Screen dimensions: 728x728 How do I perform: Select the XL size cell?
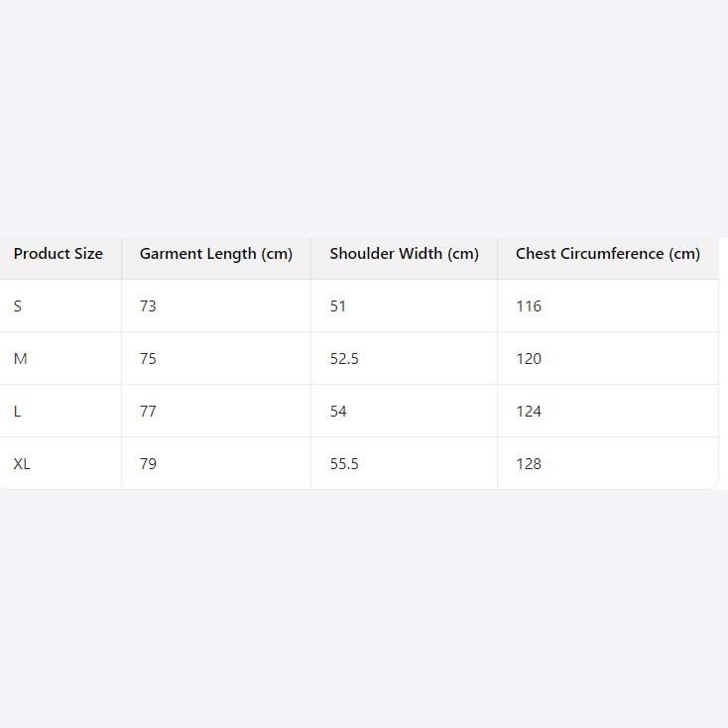[x=22, y=464]
